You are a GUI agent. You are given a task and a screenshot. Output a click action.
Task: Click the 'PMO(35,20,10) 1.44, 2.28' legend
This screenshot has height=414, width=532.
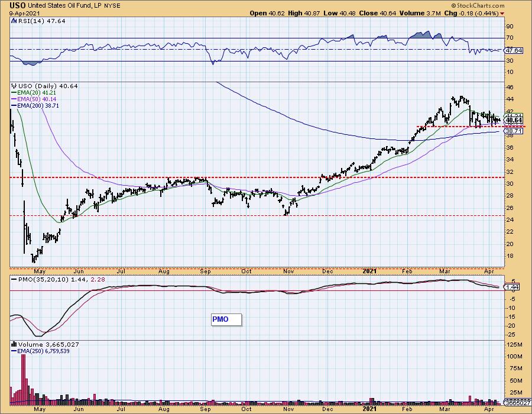(x=61, y=279)
